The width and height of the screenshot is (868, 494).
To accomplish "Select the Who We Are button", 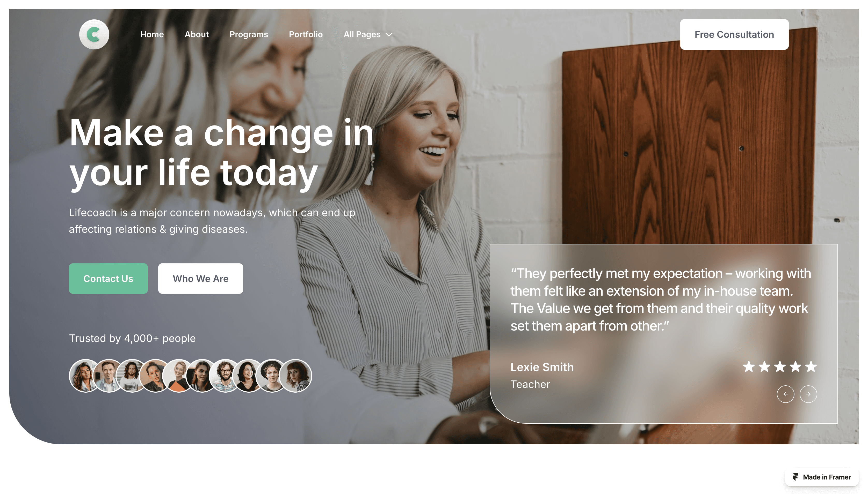I will tap(200, 278).
